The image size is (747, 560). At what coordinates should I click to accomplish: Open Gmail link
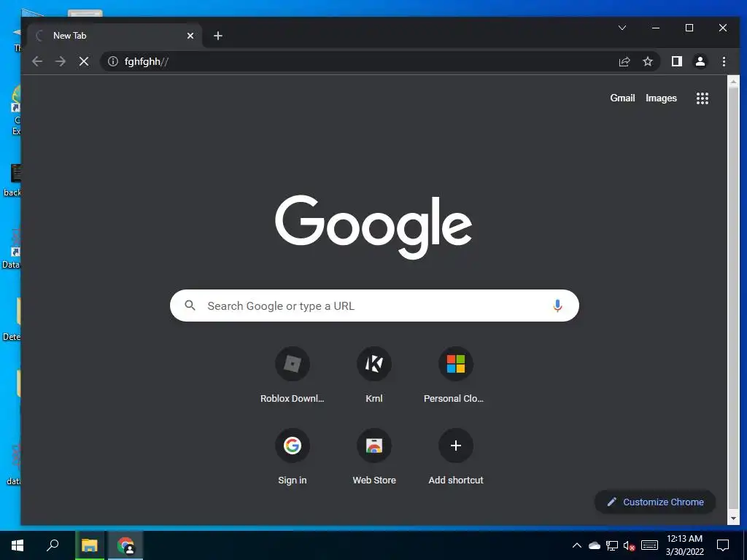(623, 98)
